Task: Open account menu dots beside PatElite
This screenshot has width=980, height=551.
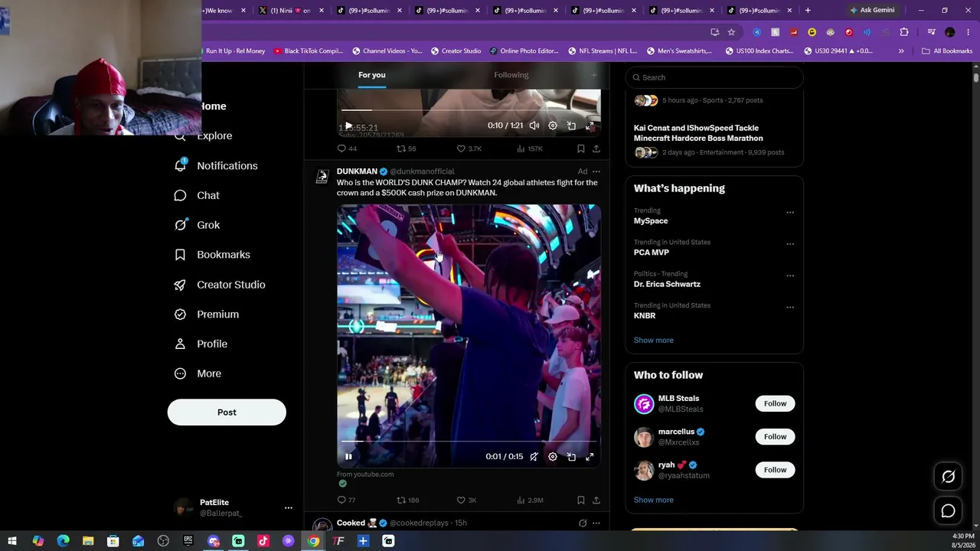Action: tap(289, 507)
